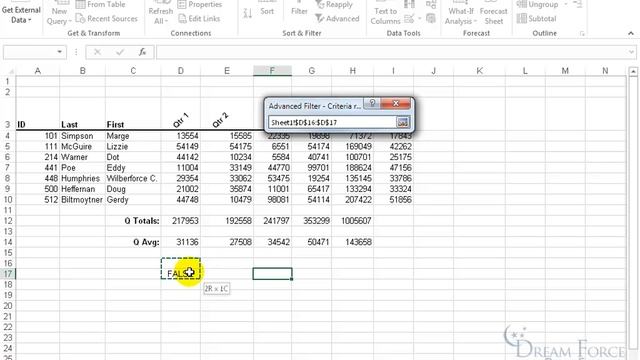Open the What-If Analysis menu
The width and height of the screenshot is (640, 360).
click(x=461, y=14)
